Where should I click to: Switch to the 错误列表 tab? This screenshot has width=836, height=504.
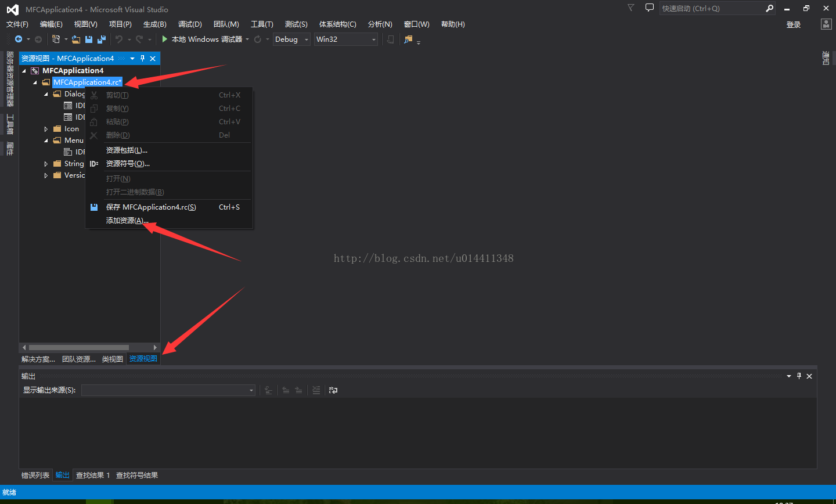(x=35, y=475)
